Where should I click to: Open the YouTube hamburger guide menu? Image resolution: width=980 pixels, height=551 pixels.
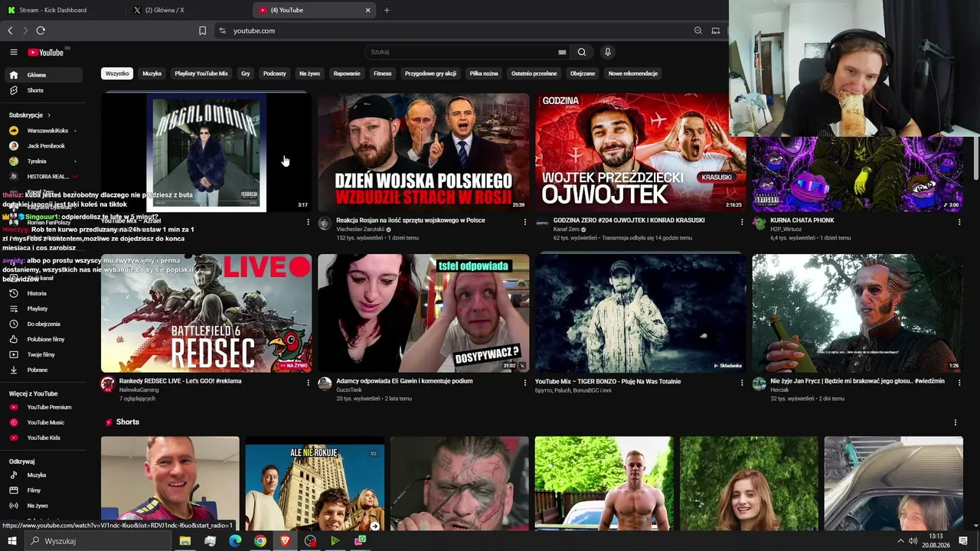[13, 52]
